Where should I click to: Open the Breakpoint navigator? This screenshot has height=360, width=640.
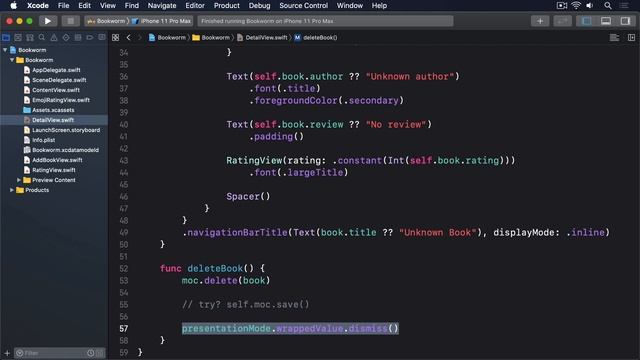pos(90,38)
